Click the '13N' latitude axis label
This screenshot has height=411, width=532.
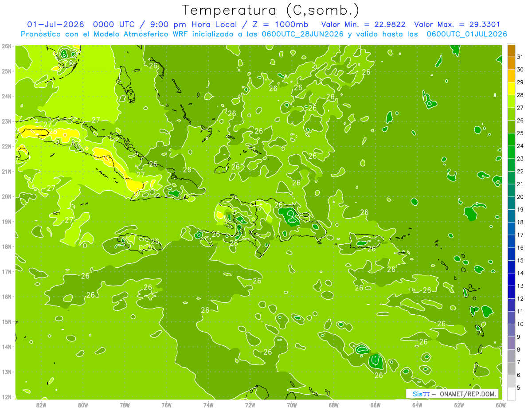(x=7, y=372)
